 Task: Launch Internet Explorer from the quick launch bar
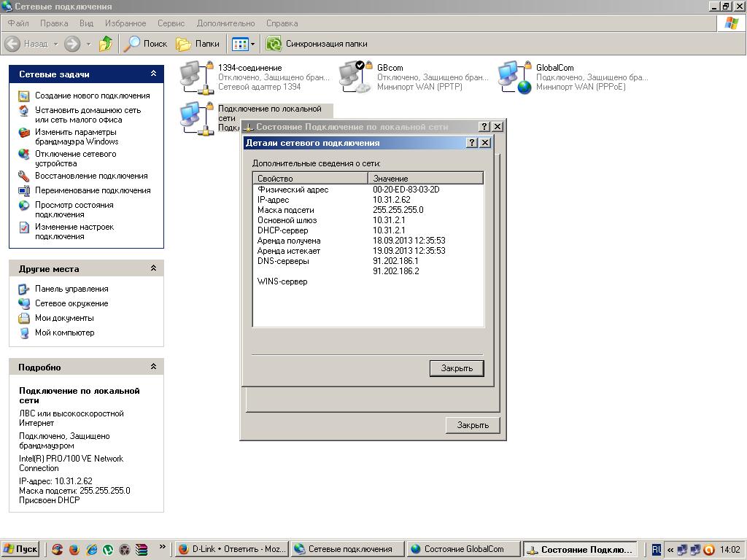pyautogui.click(x=91, y=550)
